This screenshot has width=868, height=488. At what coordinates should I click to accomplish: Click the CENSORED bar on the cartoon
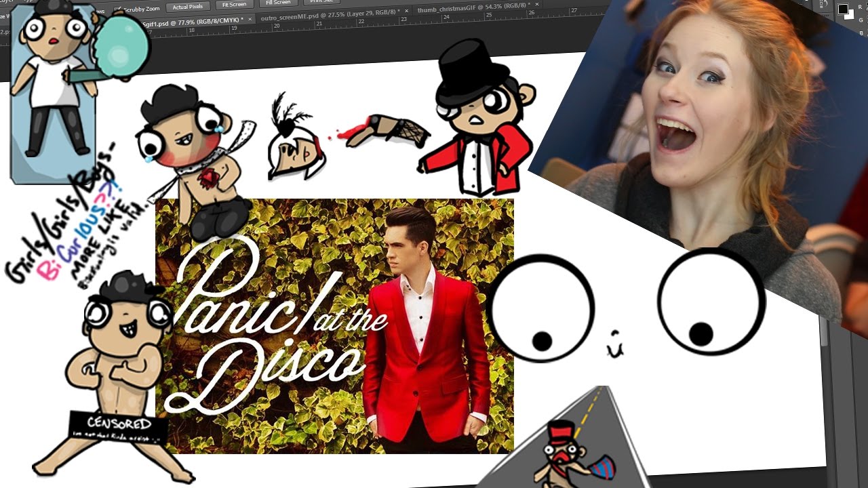click(x=119, y=425)
